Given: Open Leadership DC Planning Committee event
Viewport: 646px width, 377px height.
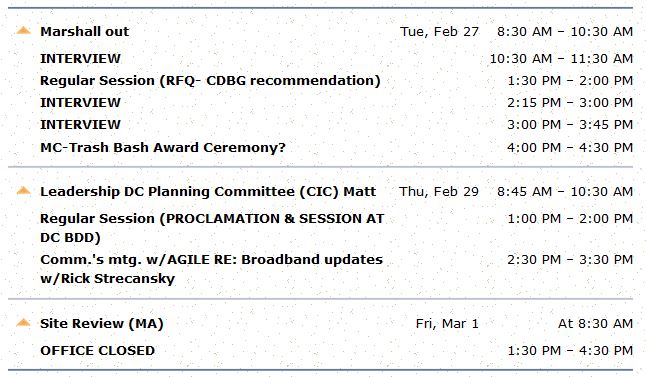Looking at the screenshot, I should pyautogui.click(x=208, y=192).
